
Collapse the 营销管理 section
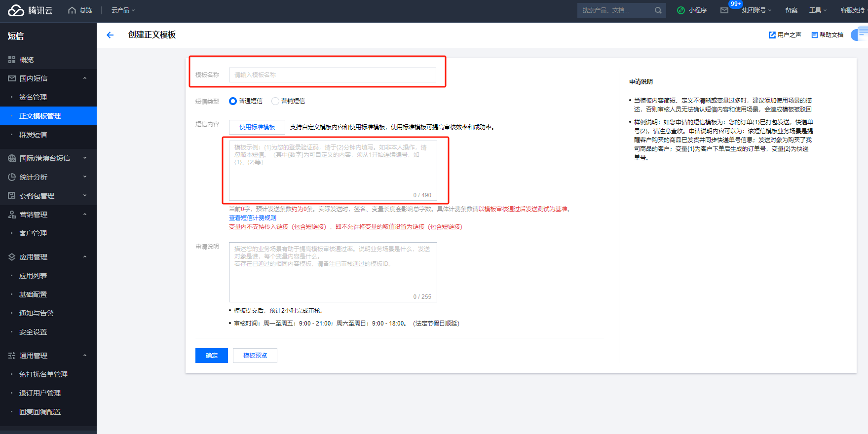(85, 215)
